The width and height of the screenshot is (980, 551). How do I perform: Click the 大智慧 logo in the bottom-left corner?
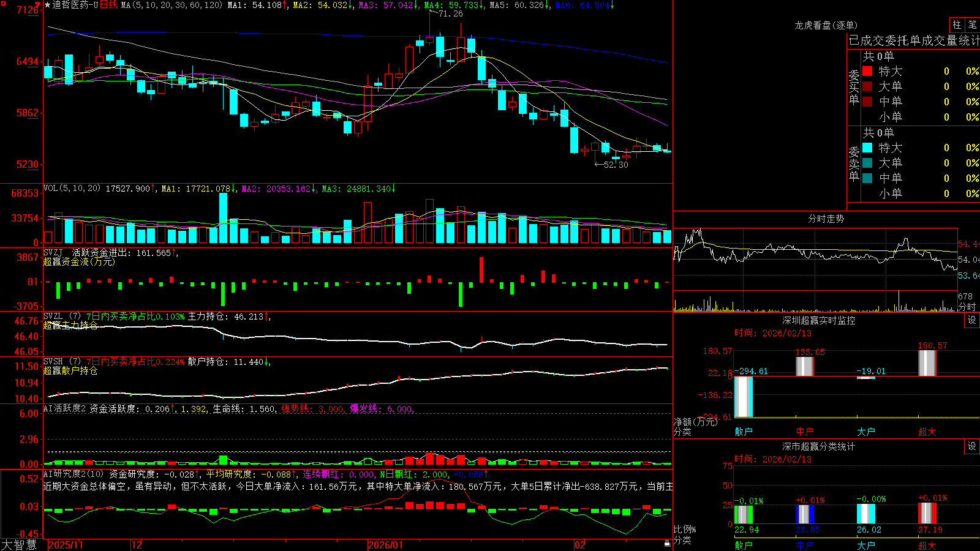pyautogui.click(x=18, y=545)
